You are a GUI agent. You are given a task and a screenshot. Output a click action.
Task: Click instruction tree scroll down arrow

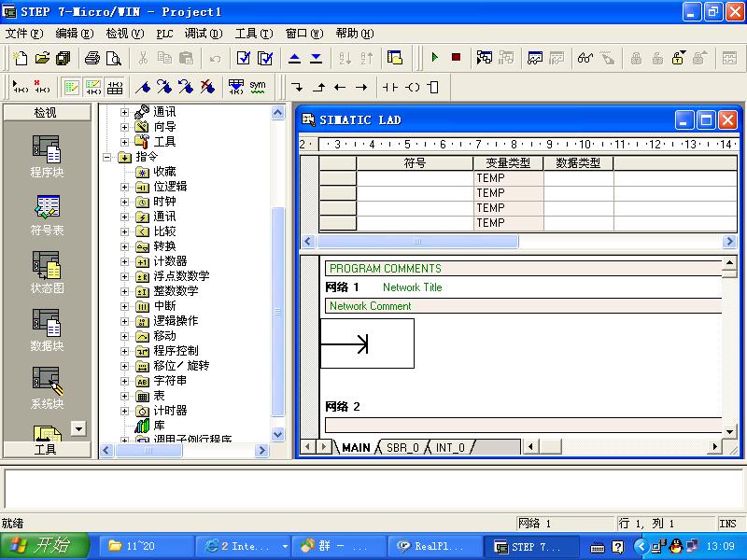pyautogui.click(x=277, y=434)
